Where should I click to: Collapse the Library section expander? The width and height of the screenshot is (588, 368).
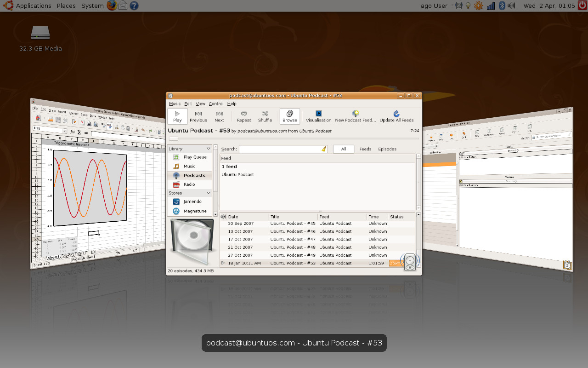[x=209, y=149]
